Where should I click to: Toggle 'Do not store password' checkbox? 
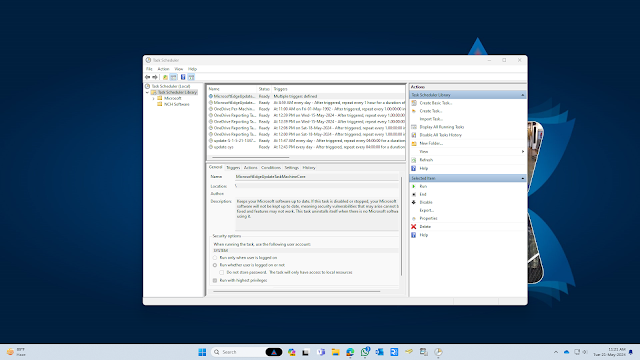click(x=221, y=272)
